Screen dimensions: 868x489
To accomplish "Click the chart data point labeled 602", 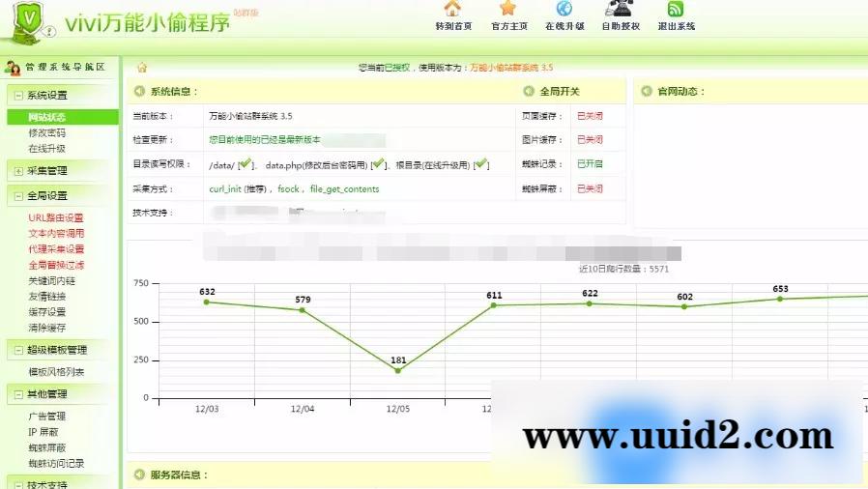I will [x=684, y=306].
